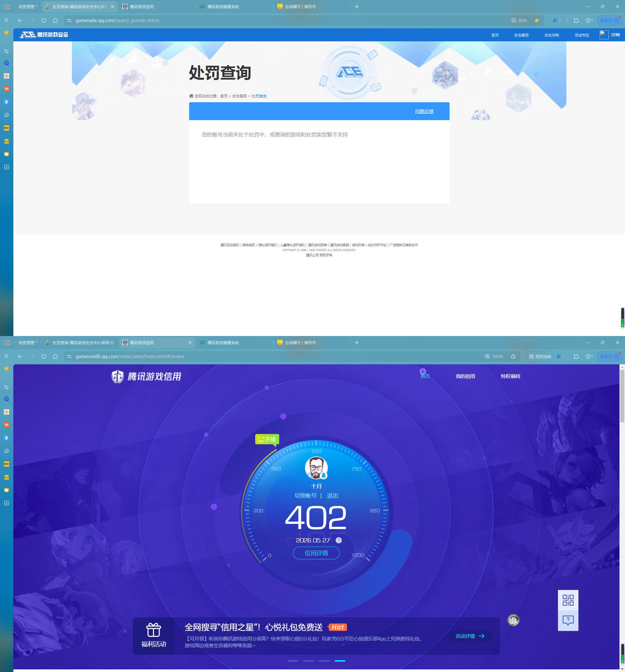Switch to 腾讯游戏健康系统 tab in bottom window

235,343
